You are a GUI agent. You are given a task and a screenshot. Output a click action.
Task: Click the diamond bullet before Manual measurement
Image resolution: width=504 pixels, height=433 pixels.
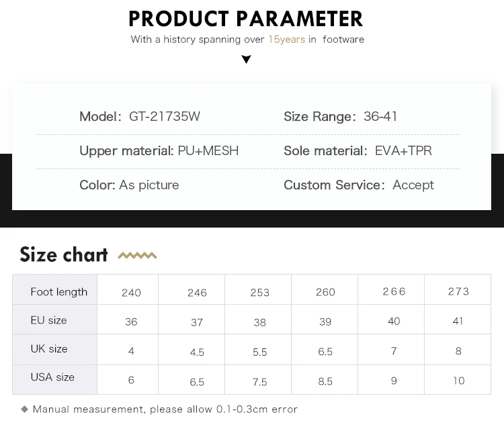pos(25,409)
